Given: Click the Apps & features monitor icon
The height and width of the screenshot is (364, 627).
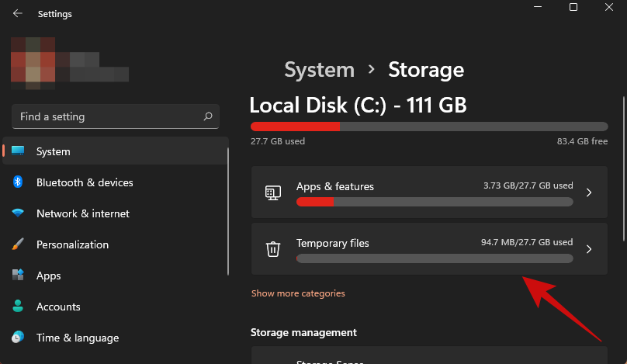Looking at the screenshot, I should pos(273,192).
